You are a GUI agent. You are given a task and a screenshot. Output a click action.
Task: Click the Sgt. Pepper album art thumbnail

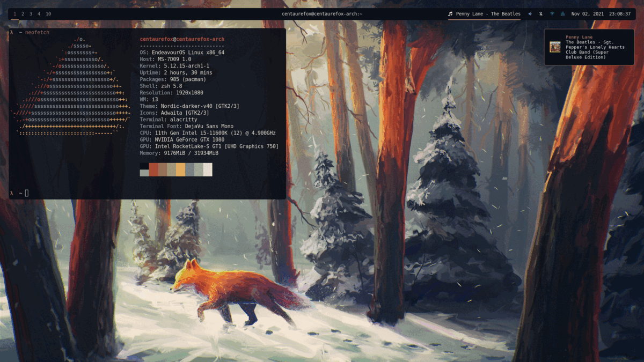(555, 47)
